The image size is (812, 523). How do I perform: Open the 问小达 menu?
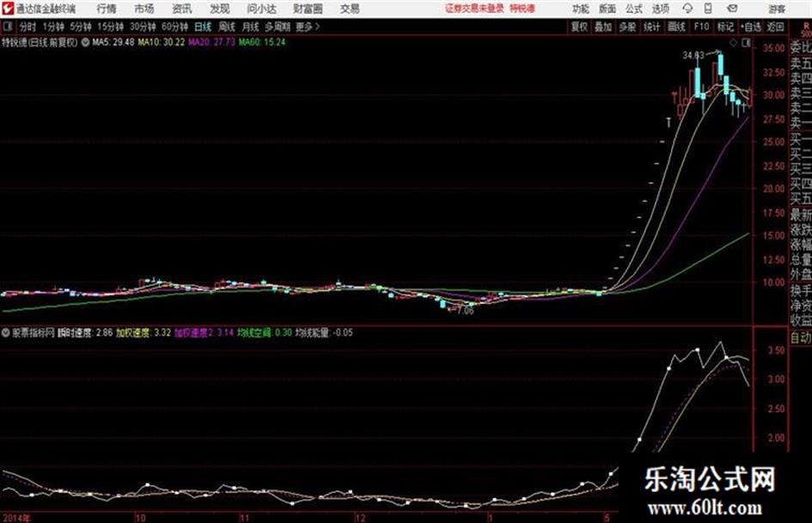pyautogui.click(x=261, y=9)
